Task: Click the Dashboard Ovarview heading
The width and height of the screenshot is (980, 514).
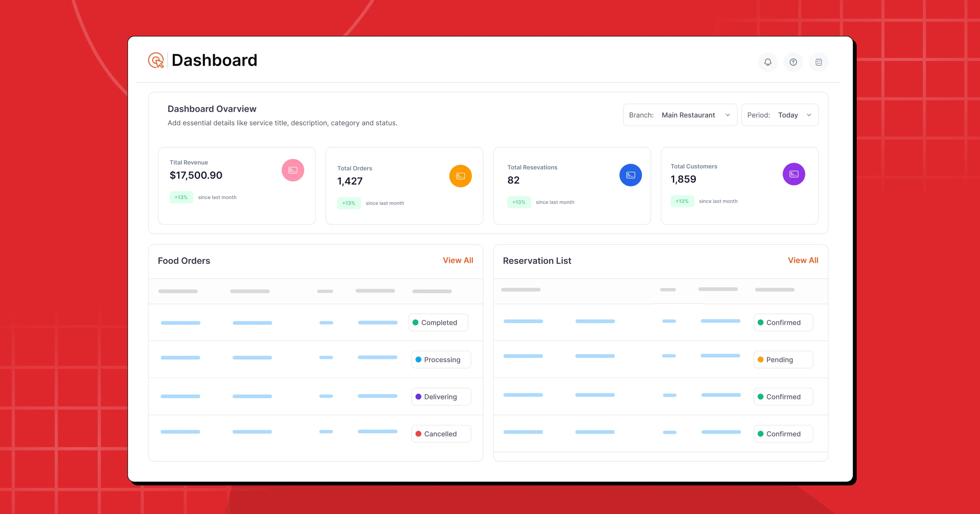Action: point(212,109)
